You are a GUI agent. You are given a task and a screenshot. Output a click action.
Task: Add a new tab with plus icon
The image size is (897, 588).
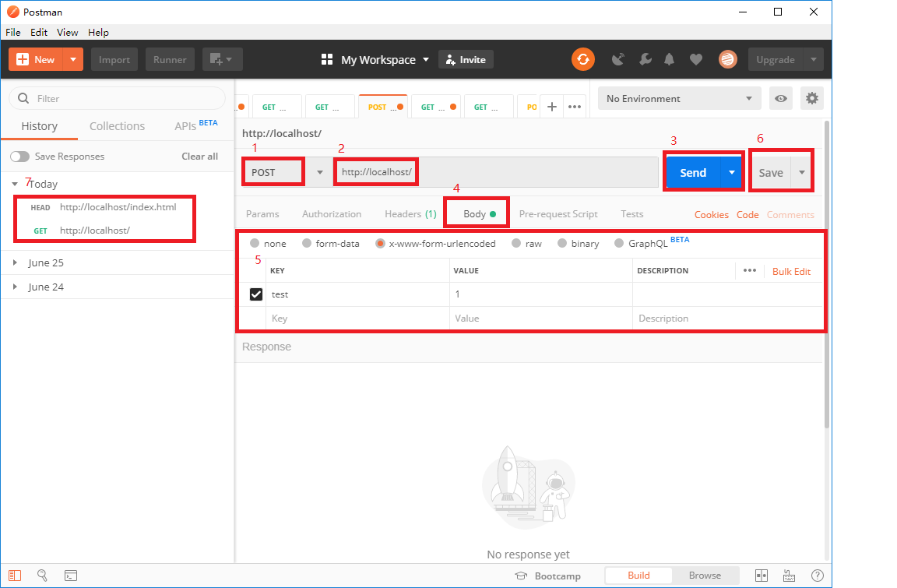click(x=552, y=107)
